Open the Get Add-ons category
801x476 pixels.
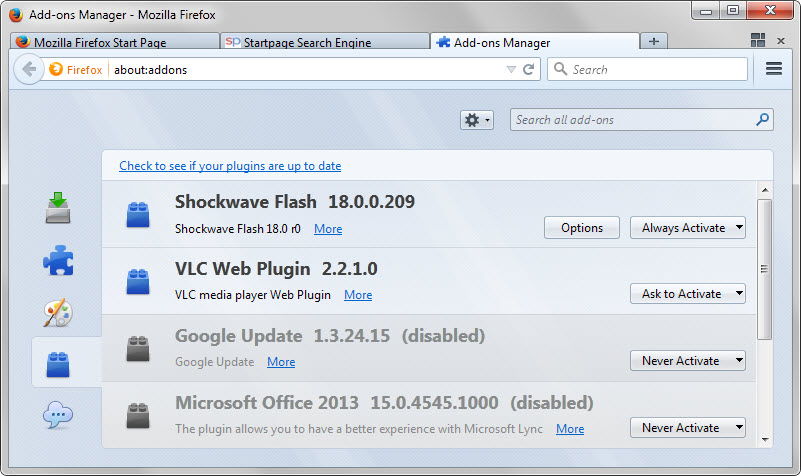tap(58, 208)
